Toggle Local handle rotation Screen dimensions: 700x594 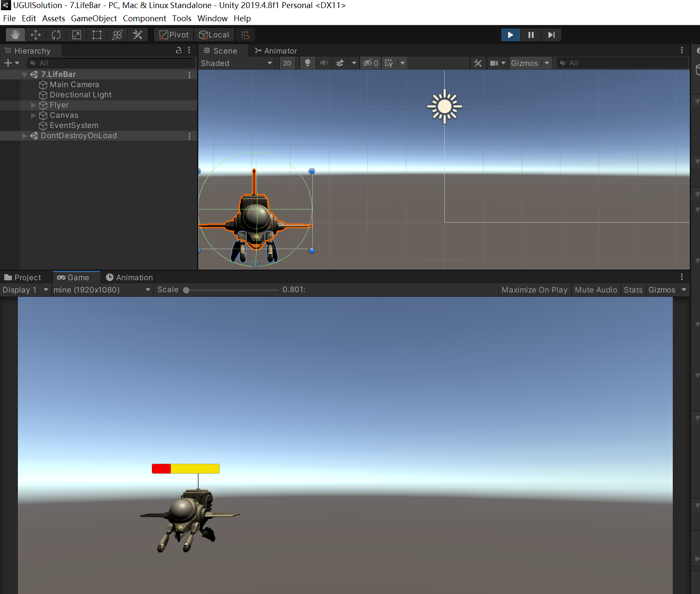tap(214, 35)
